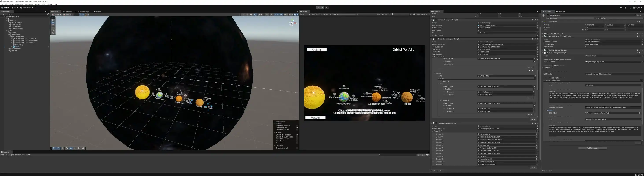Viewport: 644px width, 176px height.
Task: Click the VSync bug icon in Game toolbar
Action: [392, 14]
